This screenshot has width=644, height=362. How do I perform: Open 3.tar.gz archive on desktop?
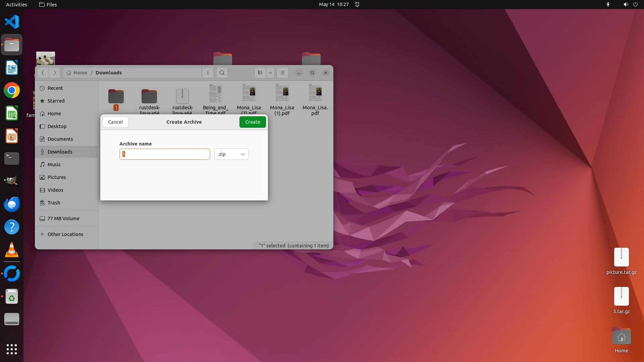pos(621,297)
